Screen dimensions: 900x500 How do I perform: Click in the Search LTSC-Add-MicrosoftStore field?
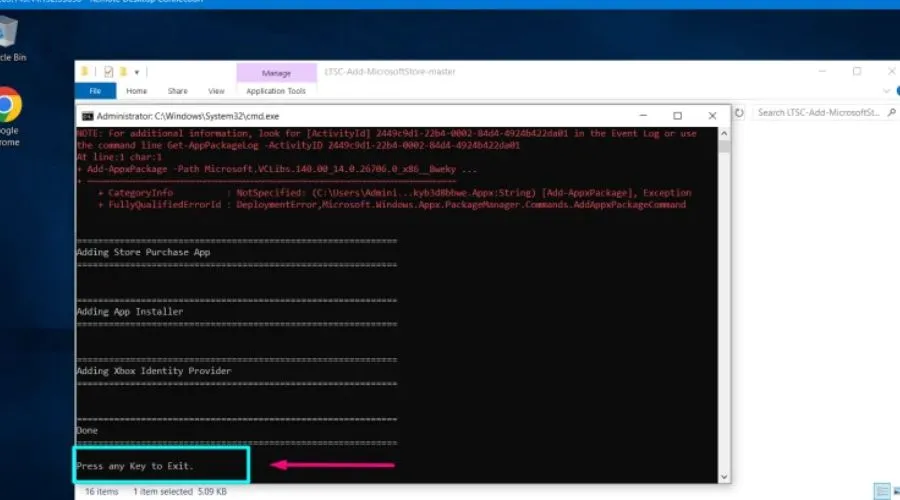click(815, 112)
